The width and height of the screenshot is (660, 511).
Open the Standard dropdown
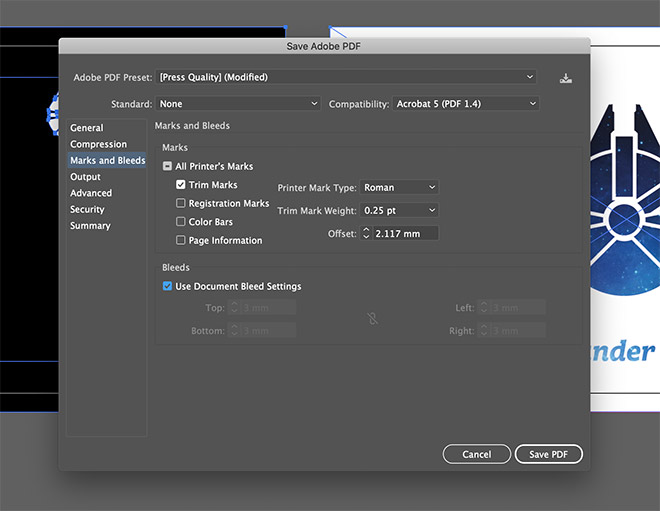238,104
